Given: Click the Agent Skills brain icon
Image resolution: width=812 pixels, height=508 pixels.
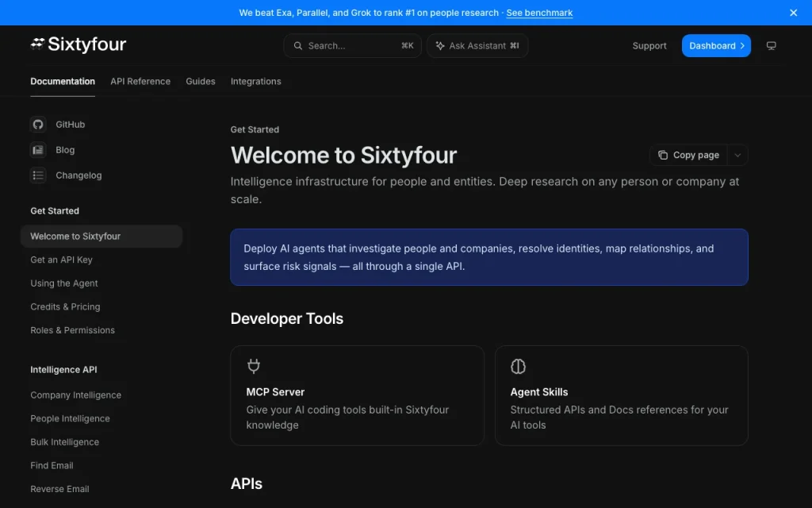Looking at the screenshot, I should pos(518,366).
